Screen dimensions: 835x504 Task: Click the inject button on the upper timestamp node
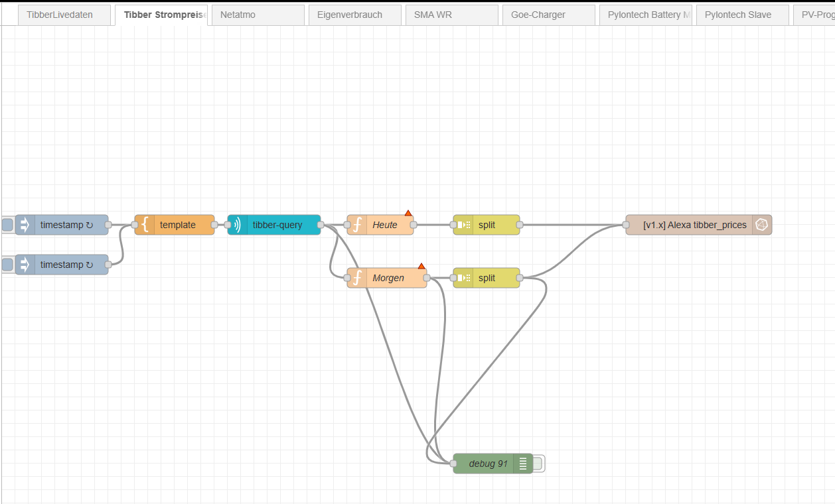7,225
